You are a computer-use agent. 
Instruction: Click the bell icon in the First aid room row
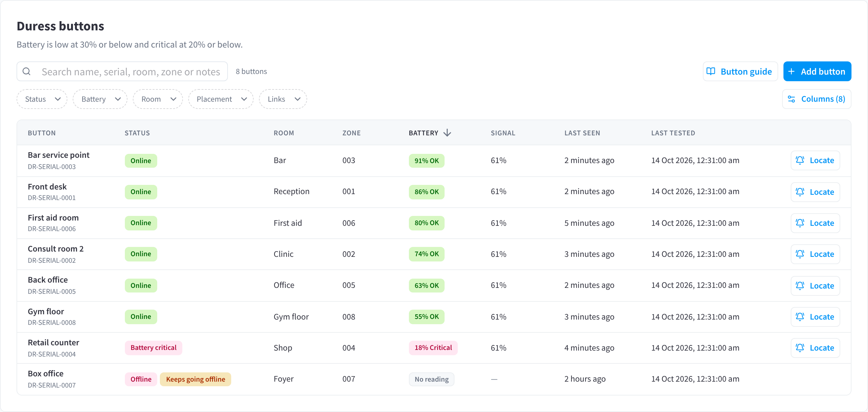[x=800, y=223]
